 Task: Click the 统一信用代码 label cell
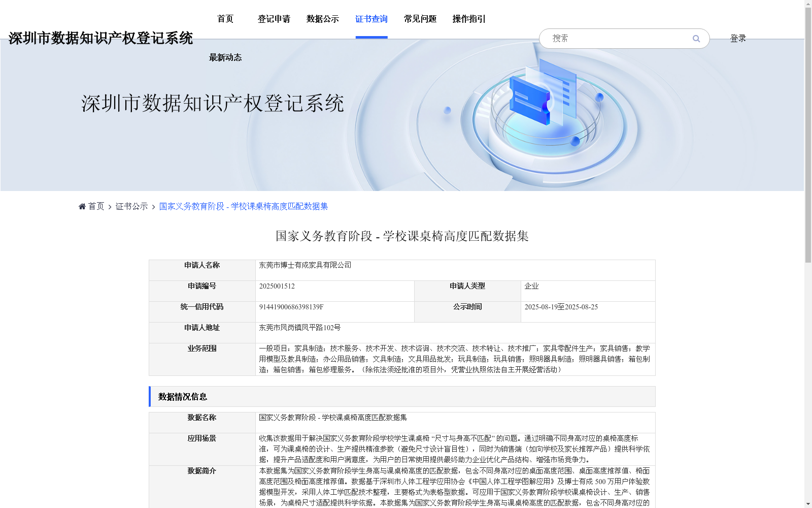tap(202, 312)
